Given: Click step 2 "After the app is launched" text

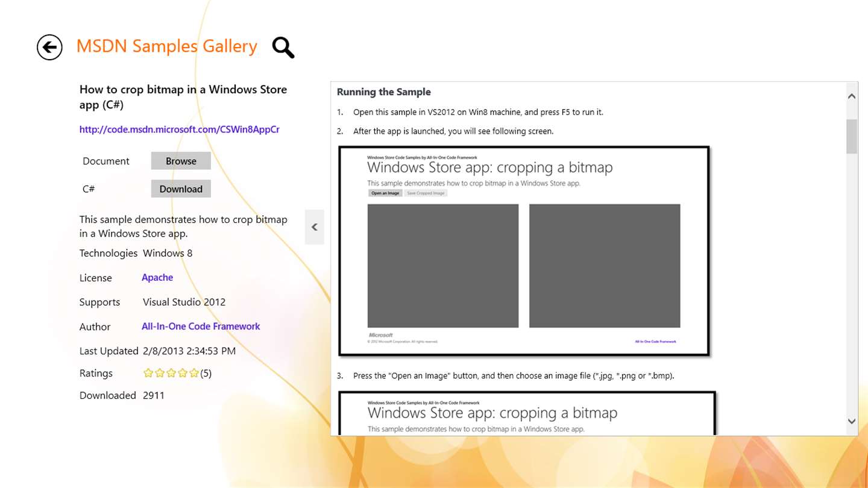Looking at the screenshot, I should pos(453,131).
